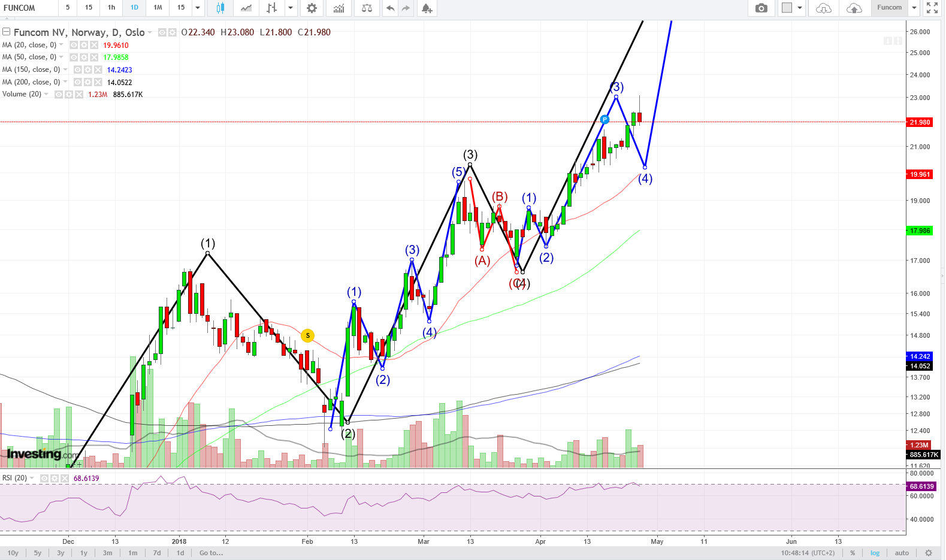
Task: Expand MA (200, close, 0) legend arrow
Action: coord(65,82)
